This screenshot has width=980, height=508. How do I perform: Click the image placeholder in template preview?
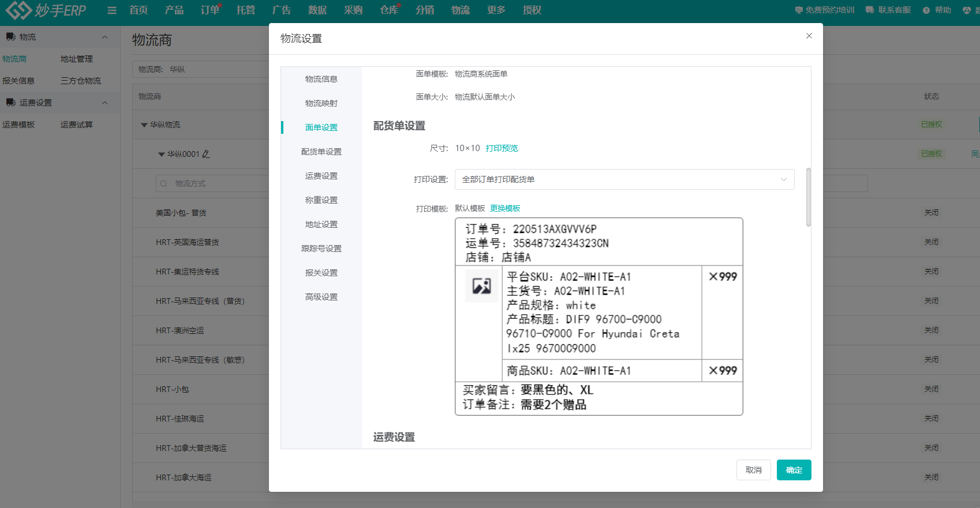(x=481, y=285)
